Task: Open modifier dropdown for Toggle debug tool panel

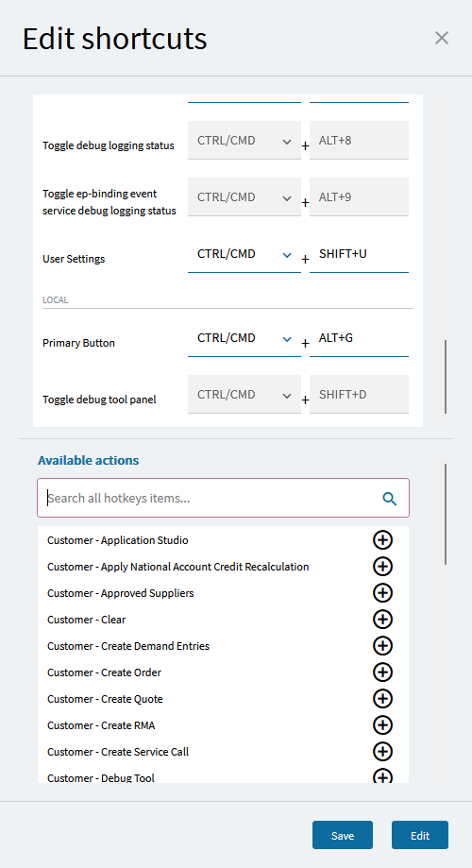Action: pos(244,394)
